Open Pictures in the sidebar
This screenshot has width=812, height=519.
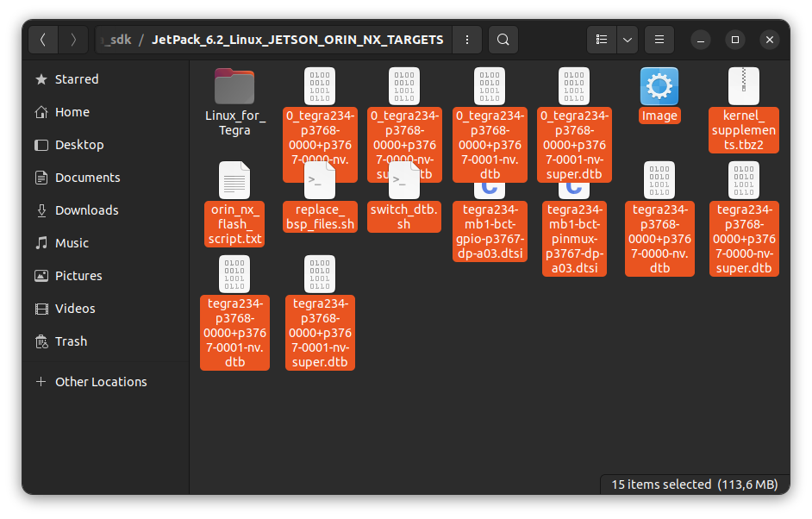(x=106, y=276)
